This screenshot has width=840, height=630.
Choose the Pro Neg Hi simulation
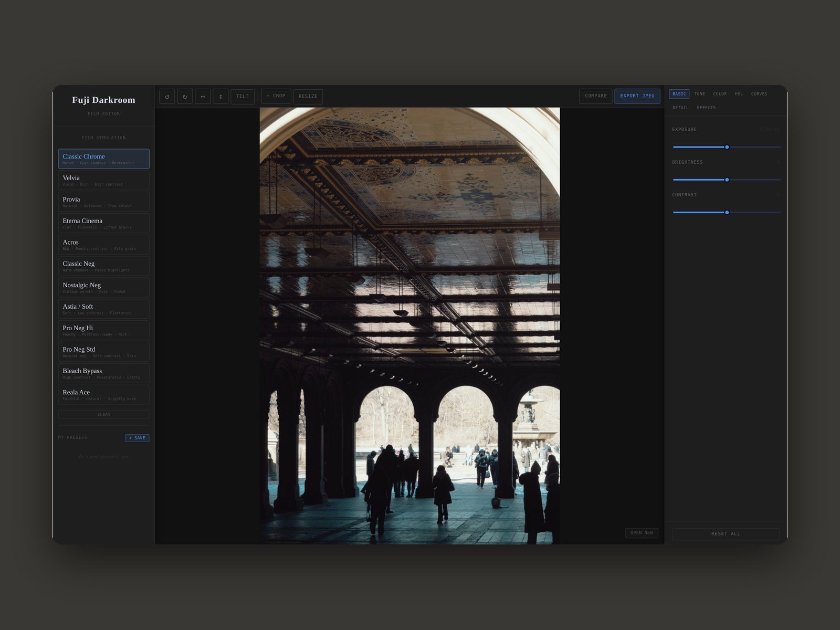tap(103, 331)
